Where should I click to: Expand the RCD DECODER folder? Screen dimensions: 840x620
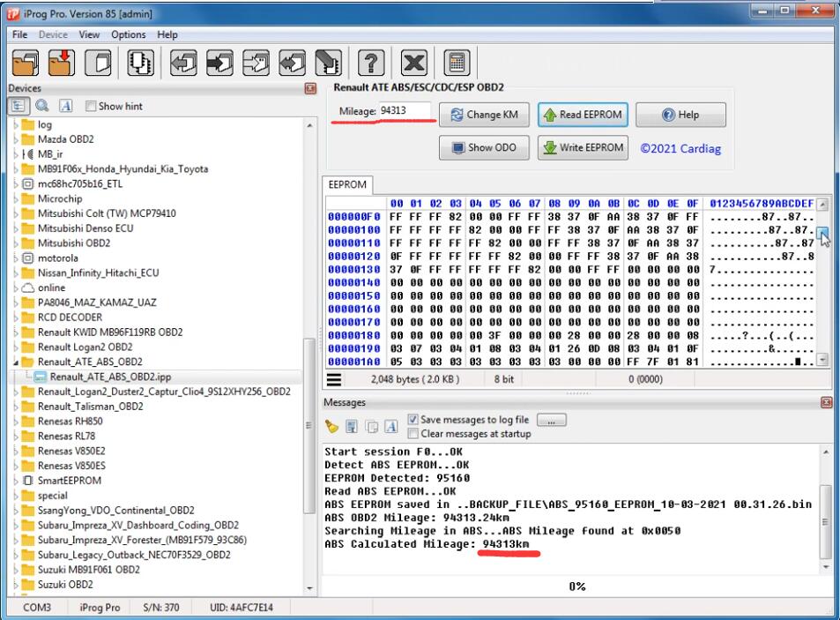(x=16, y=317)
